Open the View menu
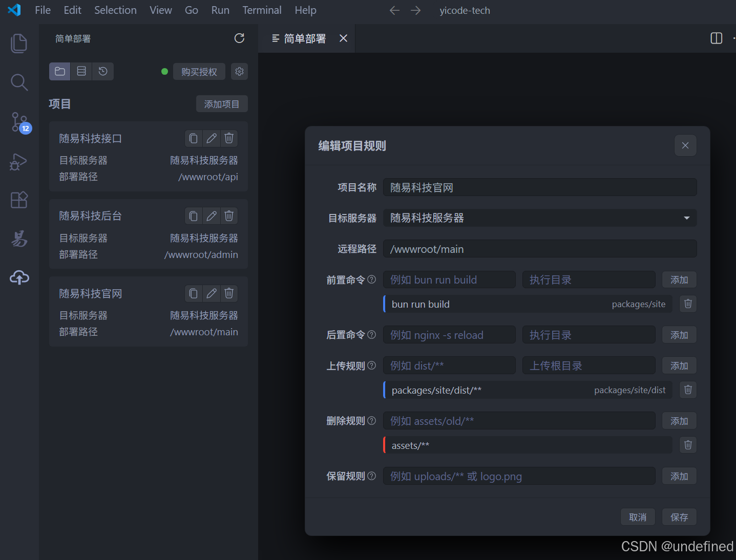Screen dimensions: 736x560 pyautogui.click(x=161, y=10)
